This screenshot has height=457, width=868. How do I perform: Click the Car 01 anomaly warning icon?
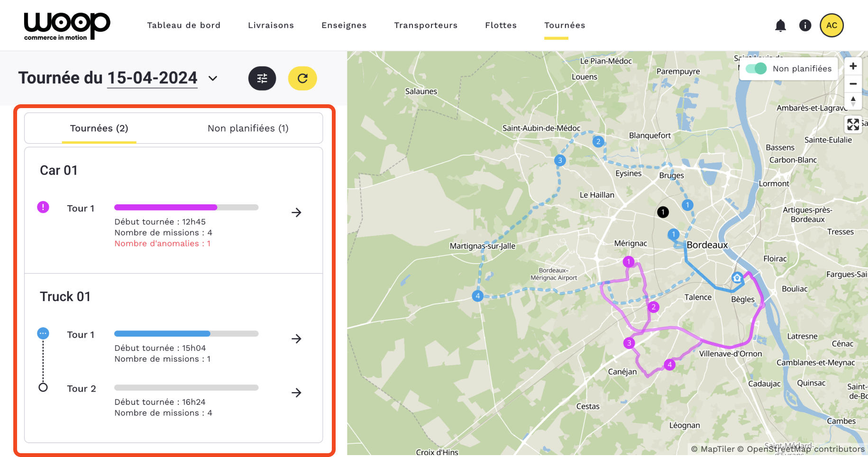(43, 207)
